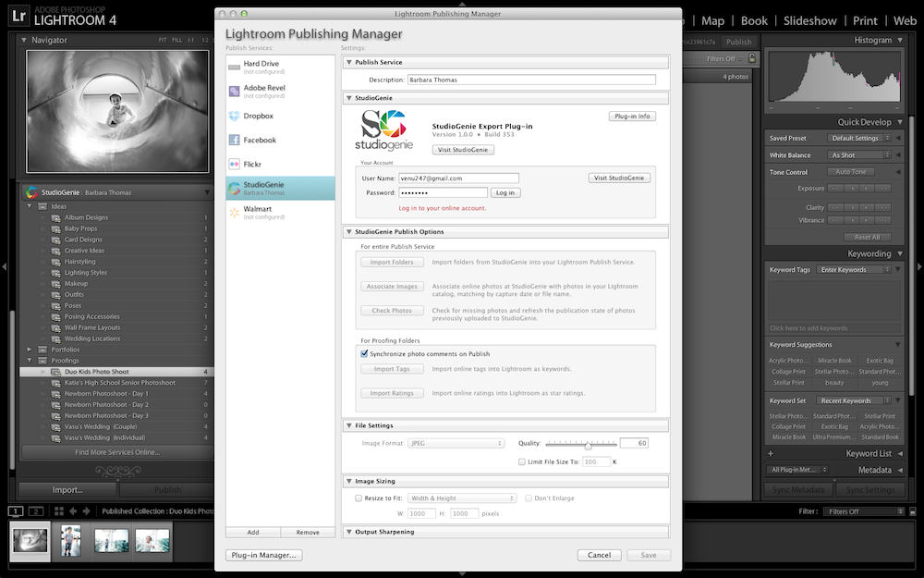Select first black-and-white filmstrip thumbnail
Image resolution: width=924 pixels, height=578 pixels.
point(30,541)
